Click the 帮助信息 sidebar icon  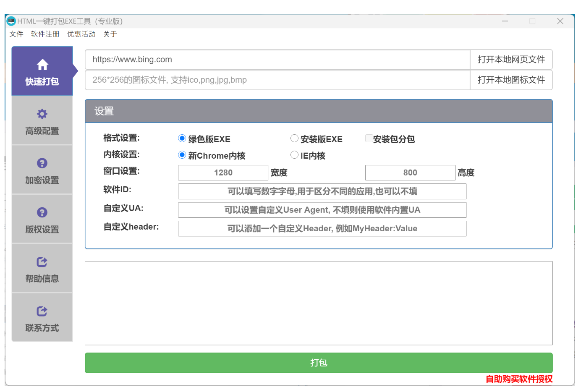[x=42, y=262]
